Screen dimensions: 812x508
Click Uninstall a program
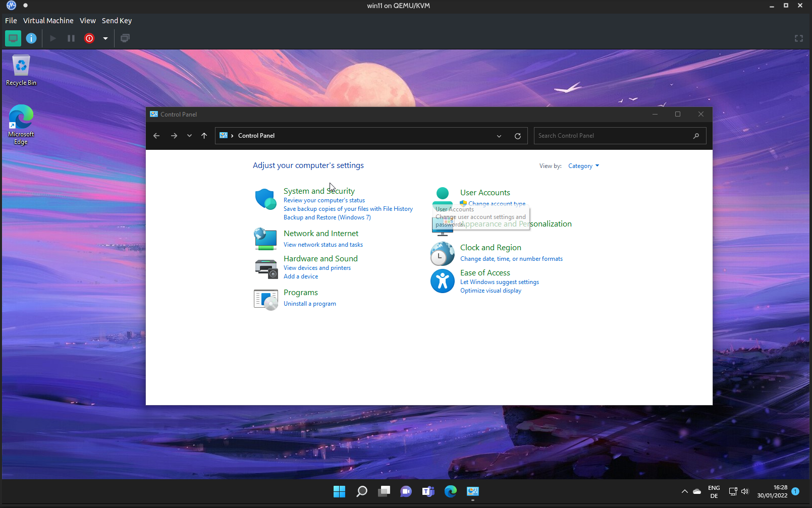coord(310,304)
